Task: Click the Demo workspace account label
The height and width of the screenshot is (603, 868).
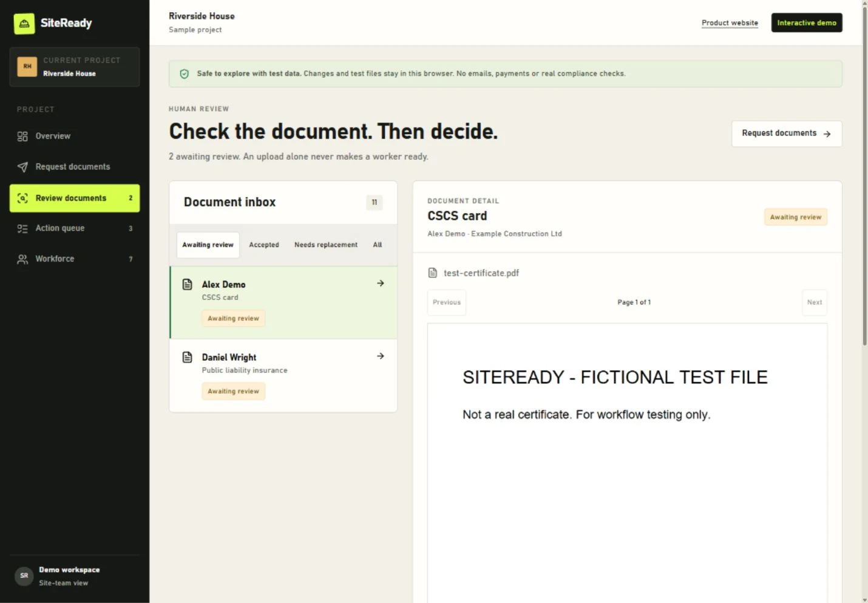Action: [x=69, y=570]
